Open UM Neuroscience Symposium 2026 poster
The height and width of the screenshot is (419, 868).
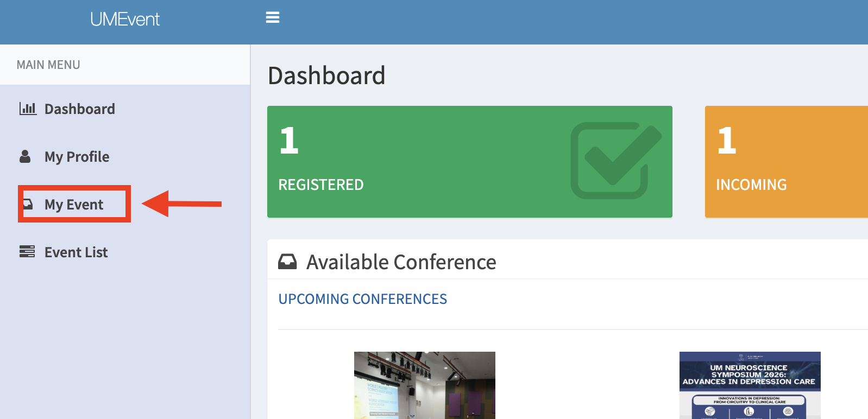750,385
